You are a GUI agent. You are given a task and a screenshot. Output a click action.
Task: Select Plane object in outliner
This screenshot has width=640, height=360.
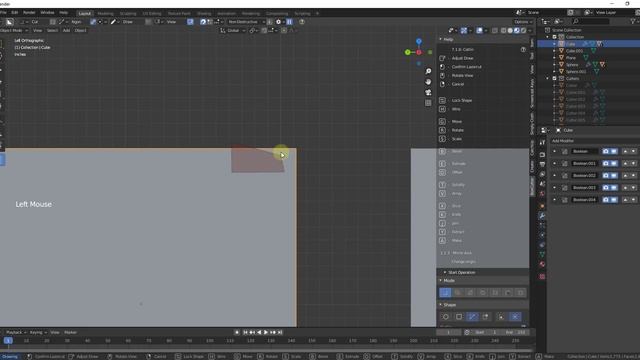point(571,58)
